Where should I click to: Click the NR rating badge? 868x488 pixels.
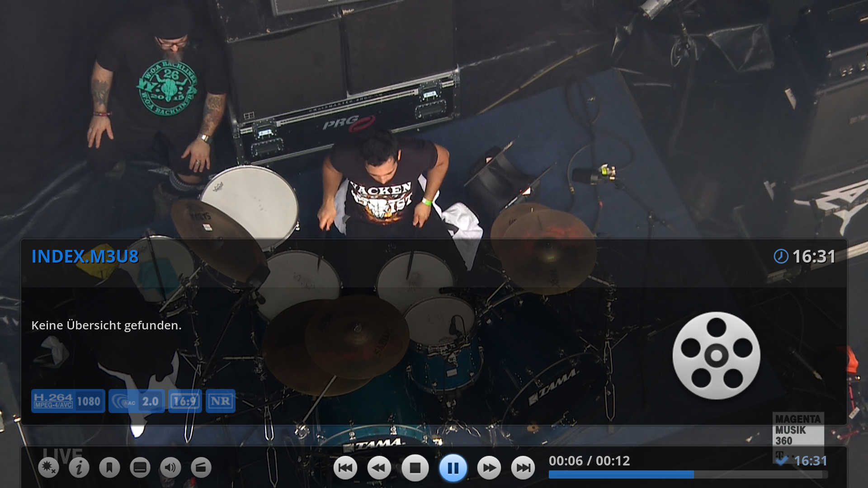[x=221, y=401]
